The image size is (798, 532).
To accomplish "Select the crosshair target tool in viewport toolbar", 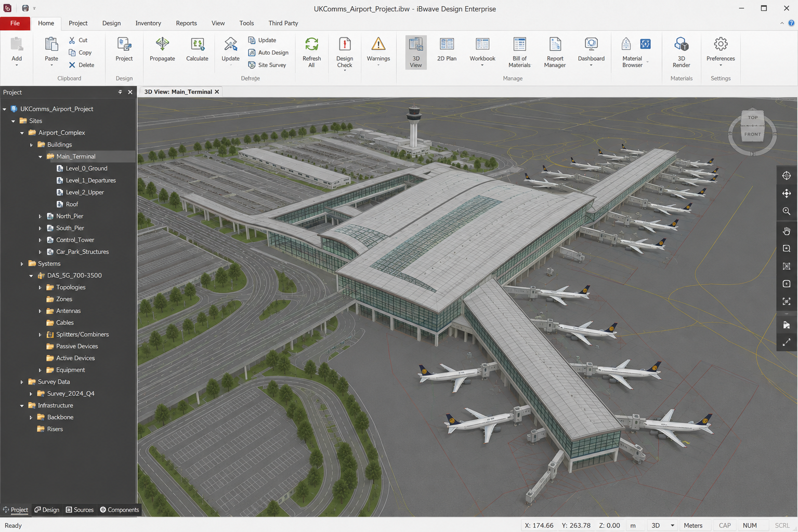I will [x=787, y=176].
